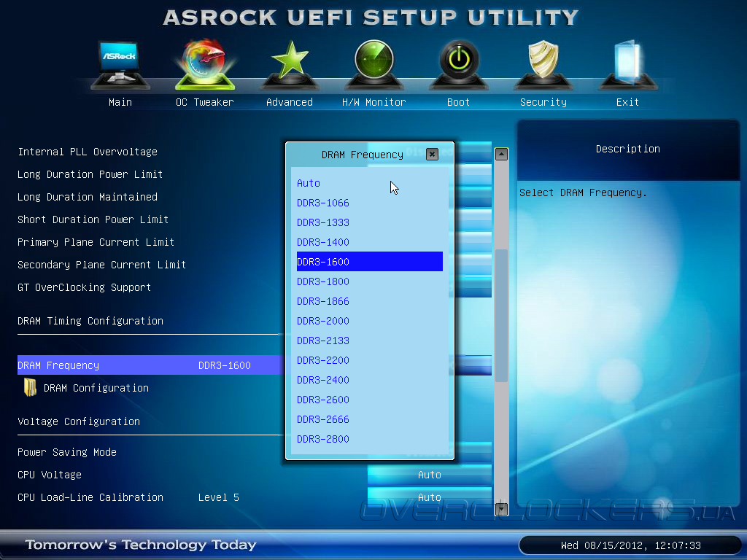The image size is (747, 560).
Task: Select DDR3-2800 frequency option
Action: [370, 438]
